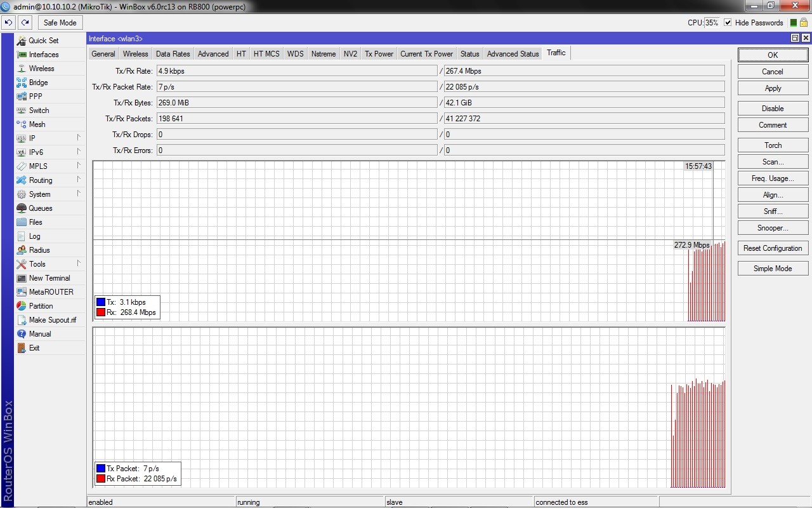This screenshot has height=508, width=812.
Task: Click the redo arrow icon in toolbar
Action: point(25,23)
